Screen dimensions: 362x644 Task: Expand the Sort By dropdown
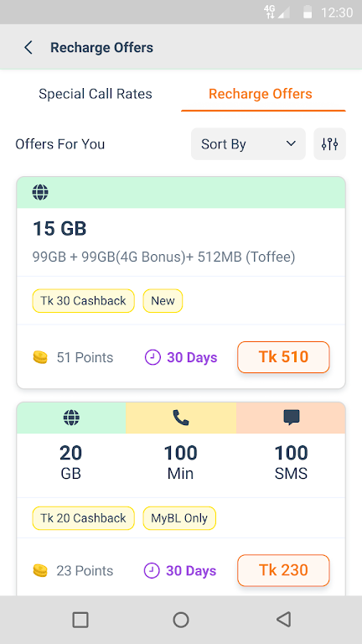[248, 143]
